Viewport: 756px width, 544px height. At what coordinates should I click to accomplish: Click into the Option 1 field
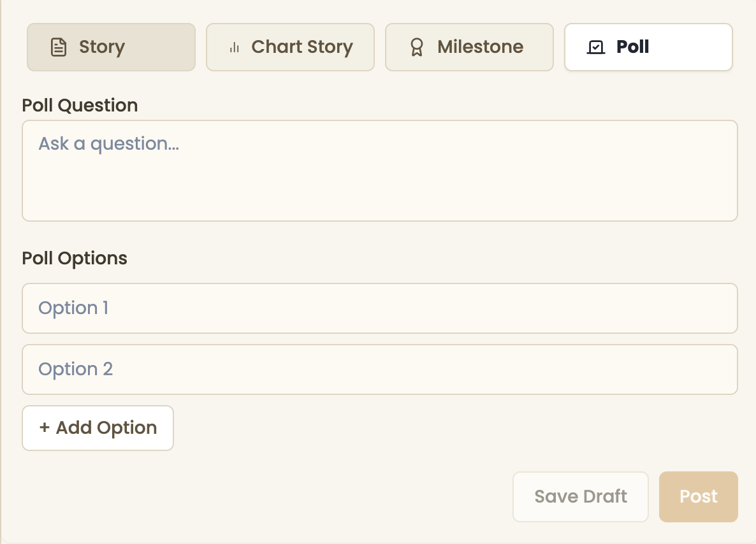click(x=379, y=308)
